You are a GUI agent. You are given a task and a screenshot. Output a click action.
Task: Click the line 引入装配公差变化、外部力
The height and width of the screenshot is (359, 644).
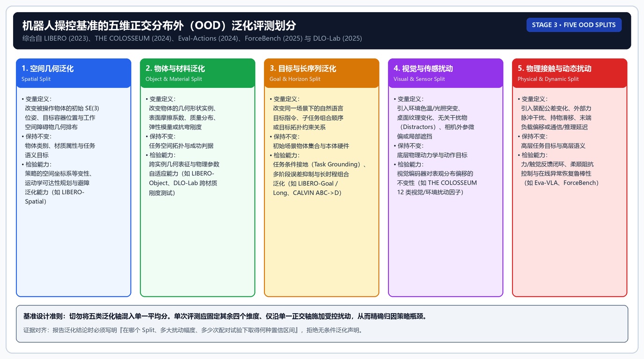coord(556,108)
